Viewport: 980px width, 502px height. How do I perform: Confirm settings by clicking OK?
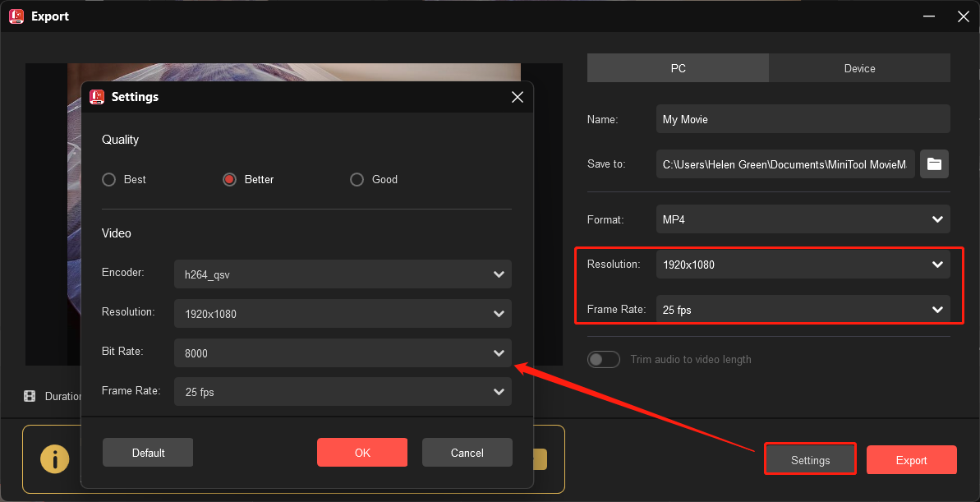(x=361, y=452)
